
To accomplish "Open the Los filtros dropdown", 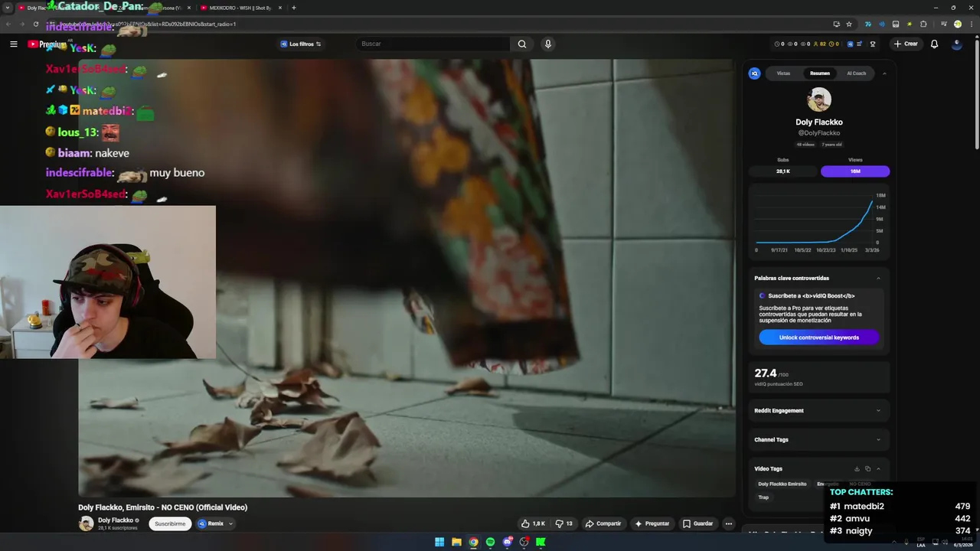I will [x=300, y=44].
